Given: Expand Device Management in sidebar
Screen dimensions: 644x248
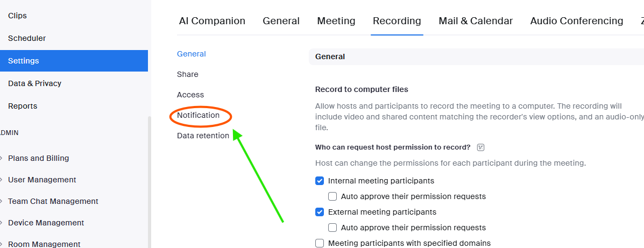Looking at the screenshot, I should click(x=46, y=223).
